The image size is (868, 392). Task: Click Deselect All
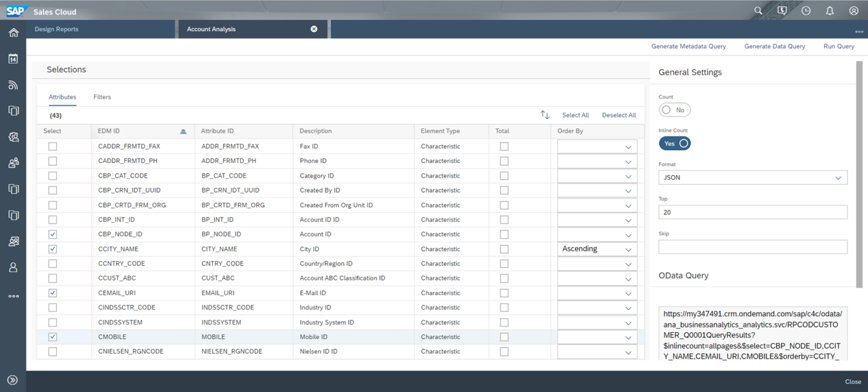[x=619, y=115]
